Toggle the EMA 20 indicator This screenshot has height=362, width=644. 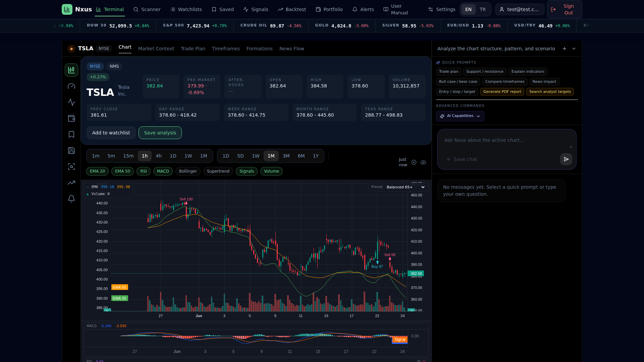pos(97,171)
